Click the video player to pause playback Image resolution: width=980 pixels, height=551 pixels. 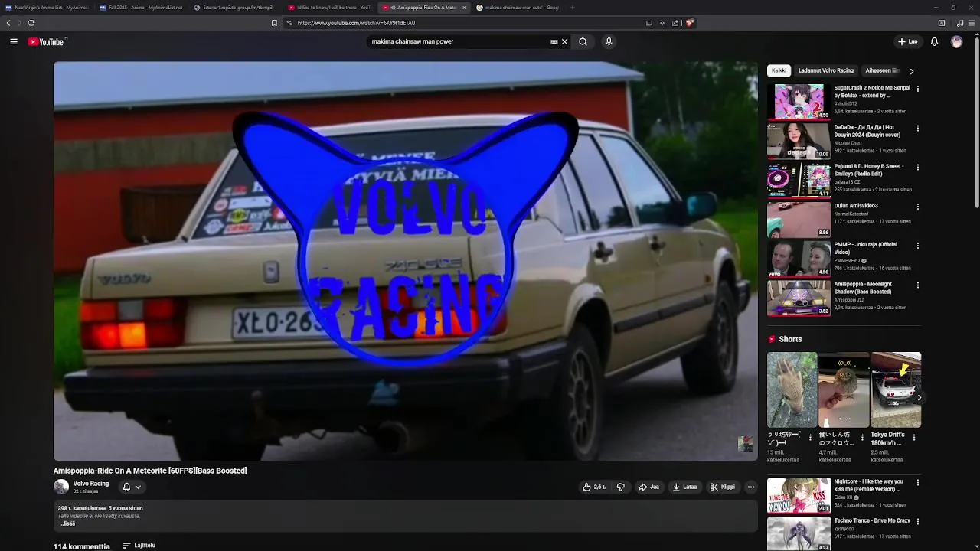(405, 261)
